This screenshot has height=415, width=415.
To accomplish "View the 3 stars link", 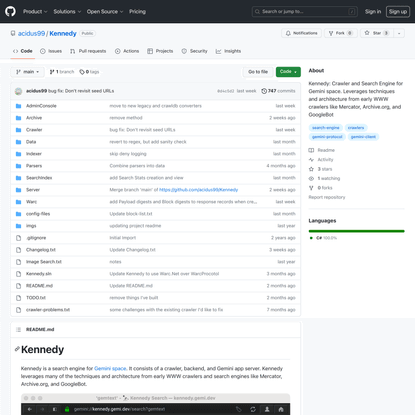I will 320,169.
